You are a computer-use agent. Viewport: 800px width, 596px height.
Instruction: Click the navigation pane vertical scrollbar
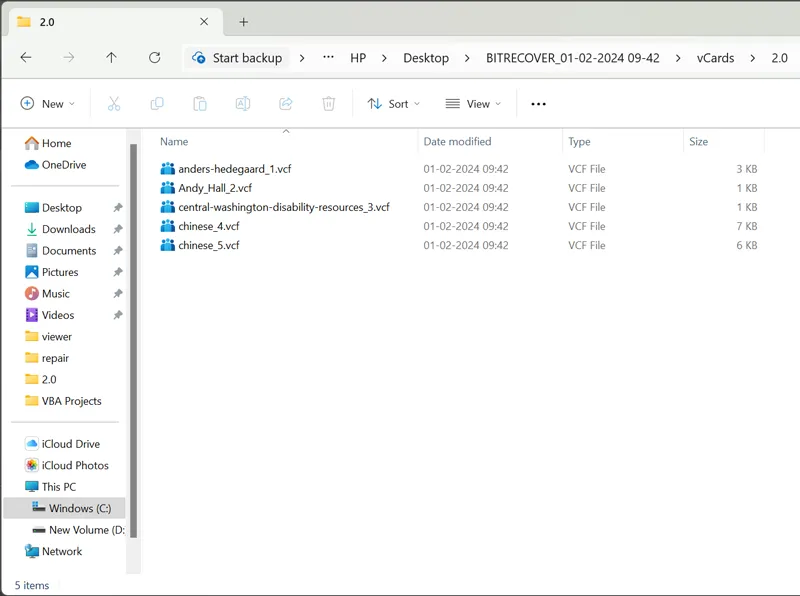coord(133,340)
